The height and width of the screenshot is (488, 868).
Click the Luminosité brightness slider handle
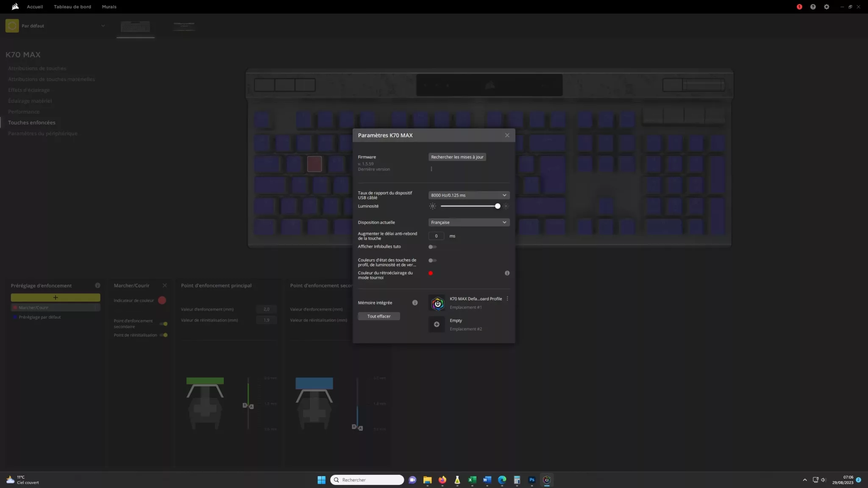click(x=498, y=206)
